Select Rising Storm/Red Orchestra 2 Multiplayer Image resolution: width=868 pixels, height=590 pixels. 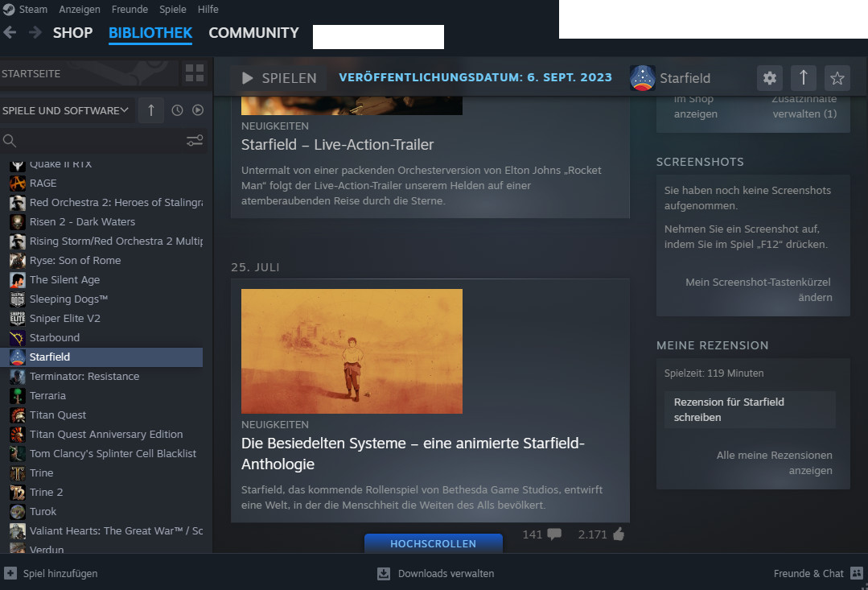[101, 241]
